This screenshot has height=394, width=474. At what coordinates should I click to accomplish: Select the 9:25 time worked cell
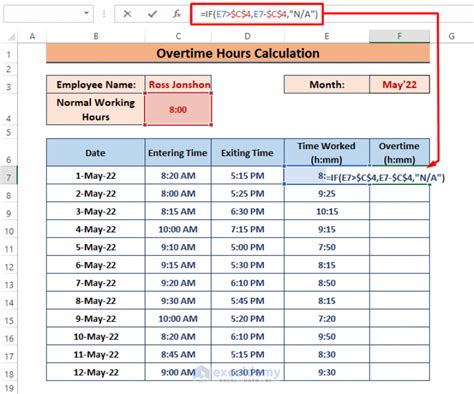click(327, 193)
